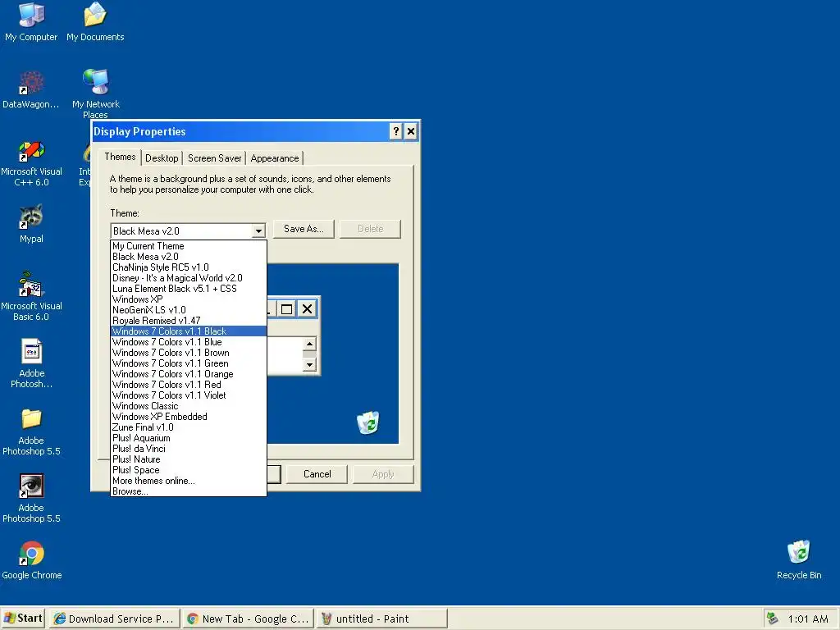
Task: Choose the Plus! Nature theme
Action: coord(189,459)
